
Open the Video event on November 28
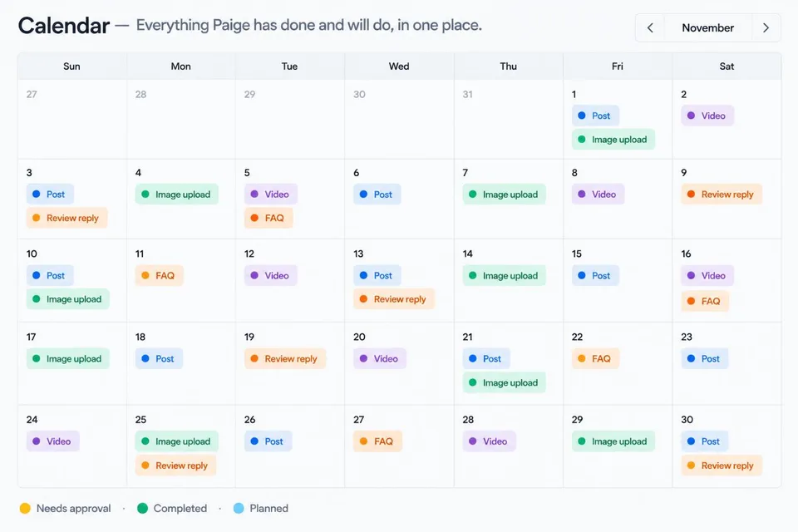489,441
